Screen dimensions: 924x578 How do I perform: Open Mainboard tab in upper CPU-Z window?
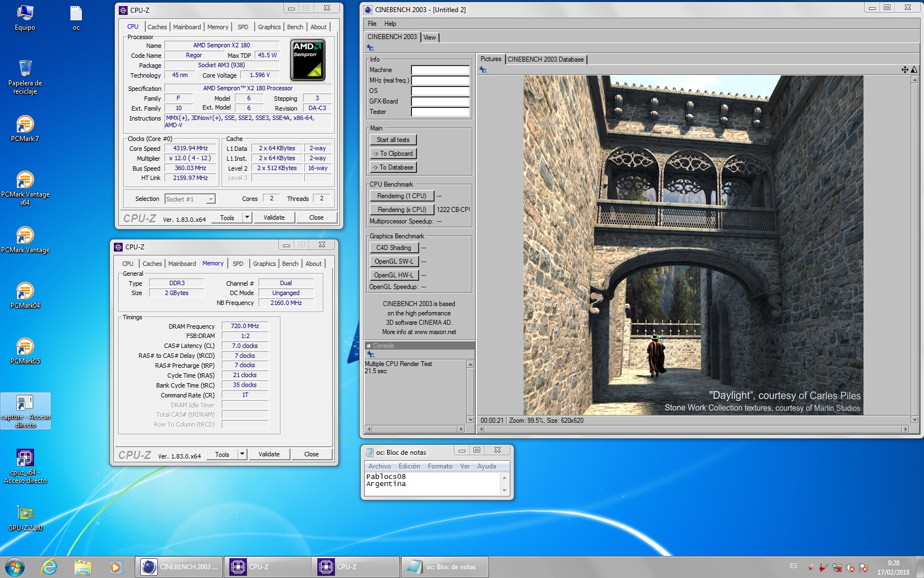pyautogui.click(x=187, y=27)
